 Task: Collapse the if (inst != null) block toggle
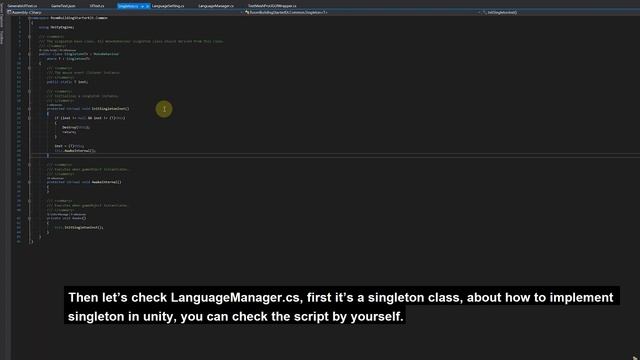29,118
